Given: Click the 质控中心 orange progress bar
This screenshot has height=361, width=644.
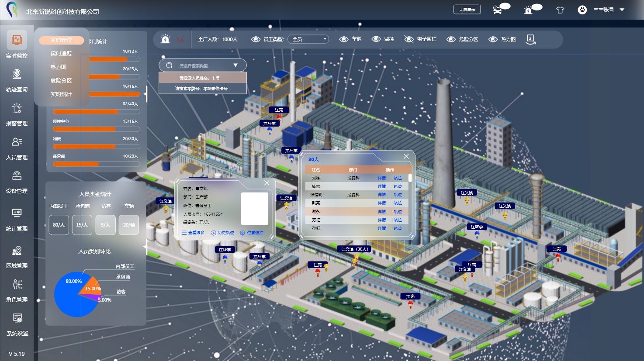Looking at the screenshot, I should click(x=84, y=129).
